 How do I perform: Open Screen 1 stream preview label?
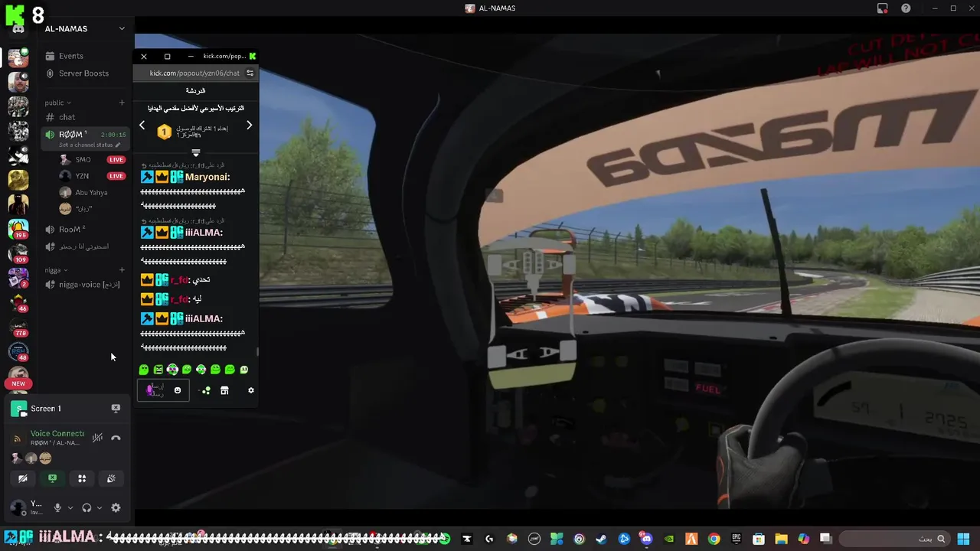click(46, 409)
